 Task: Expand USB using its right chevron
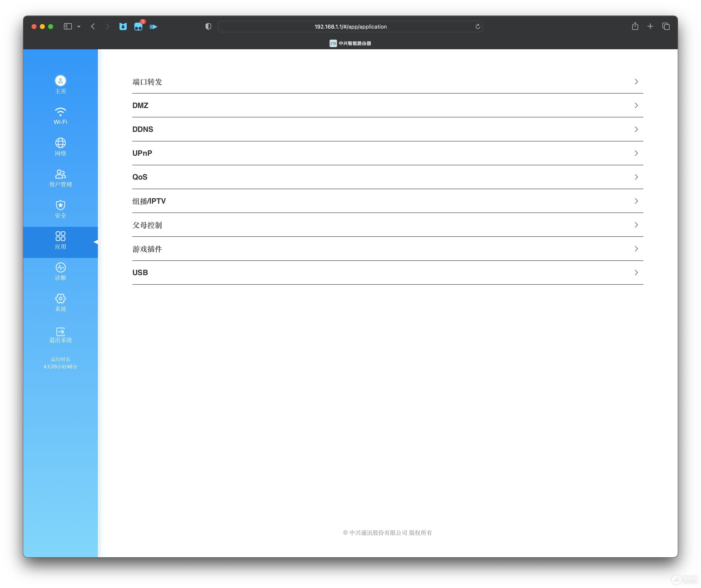(x=636, y=273)
